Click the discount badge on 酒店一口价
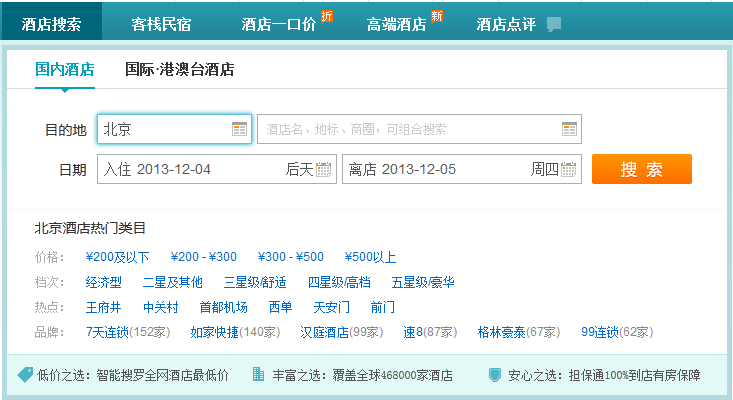The image size is (733, 400). click(x=327, y=16)
